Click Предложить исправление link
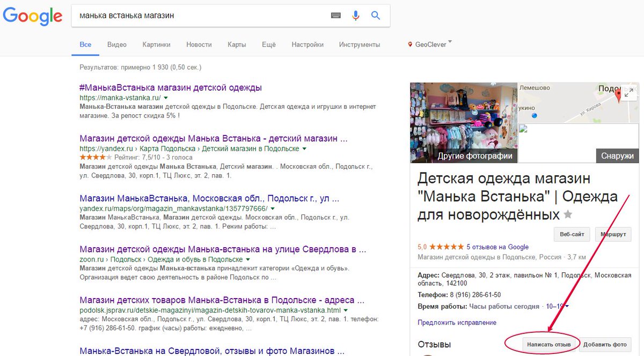Screen dimensions: 644x356 [457, 323]
